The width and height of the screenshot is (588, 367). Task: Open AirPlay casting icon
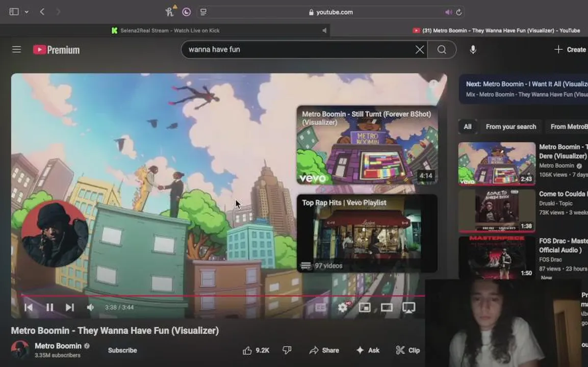coord(409,307)
